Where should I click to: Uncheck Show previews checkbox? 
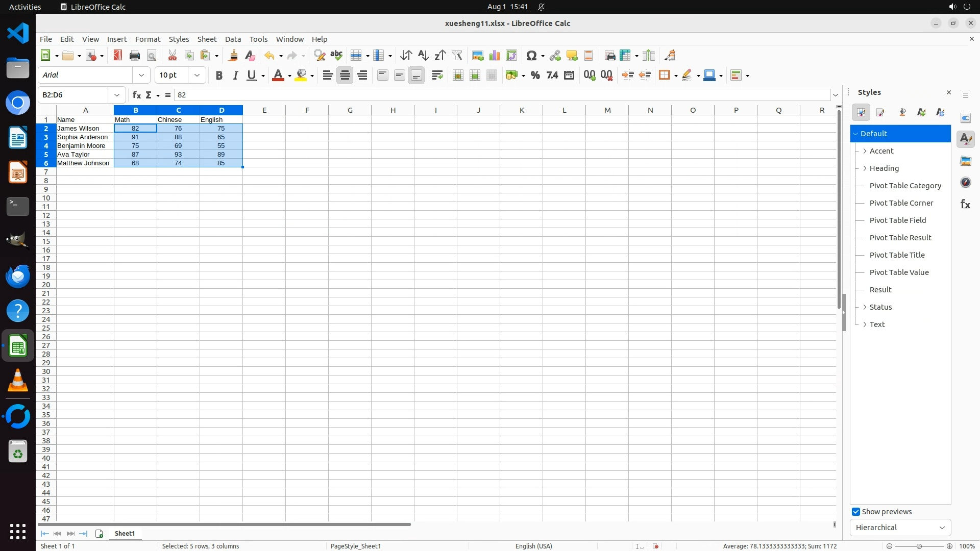pyautogui.click(x=856, y=512)
